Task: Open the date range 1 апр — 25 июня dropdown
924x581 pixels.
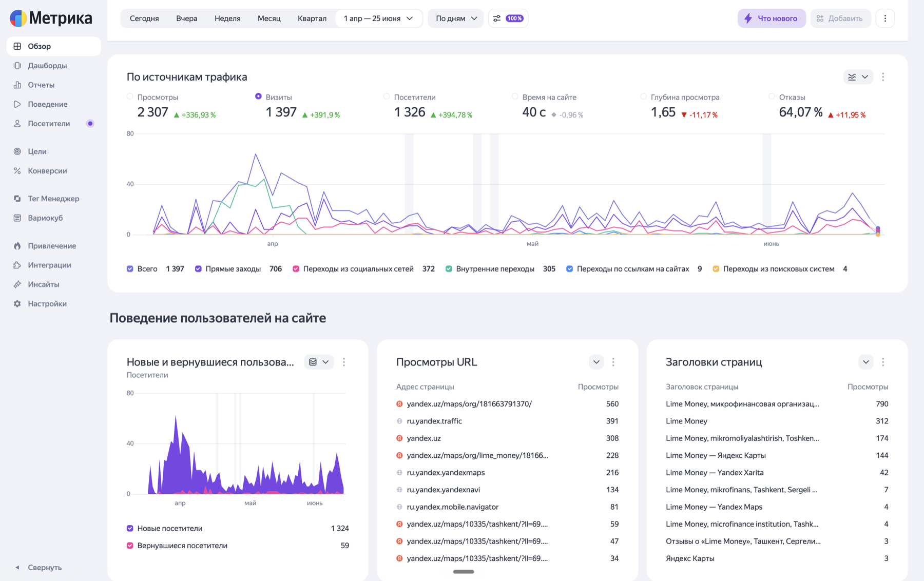Action: click(x=378, y=18)
